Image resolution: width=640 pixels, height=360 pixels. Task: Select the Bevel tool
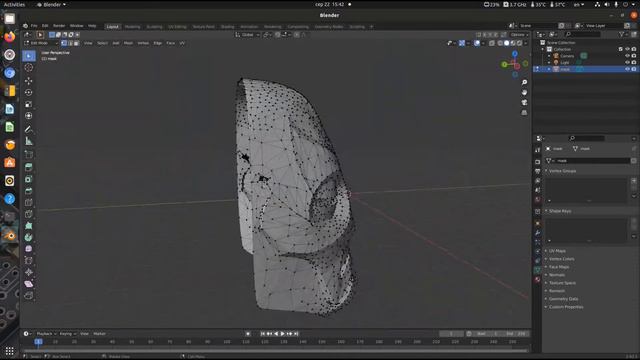pos(29,191)
